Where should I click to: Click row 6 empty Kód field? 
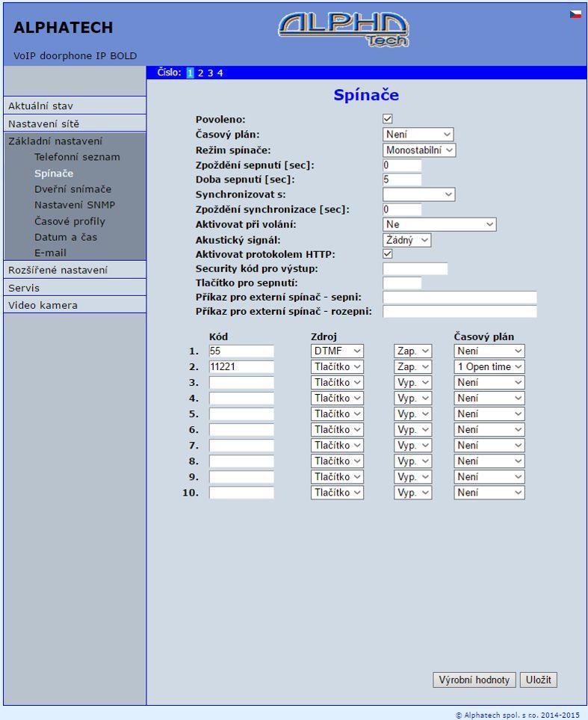pos(241,430)
